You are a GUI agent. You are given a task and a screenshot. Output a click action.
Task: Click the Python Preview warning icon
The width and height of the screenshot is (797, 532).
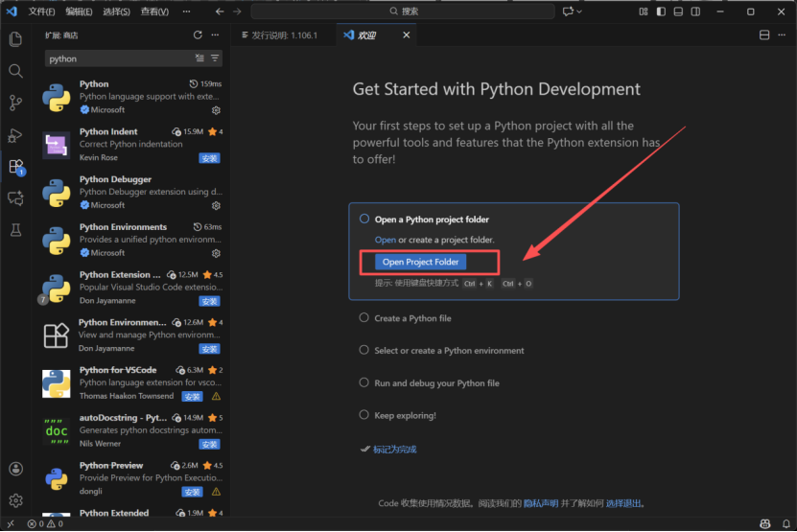coord(216,492)
